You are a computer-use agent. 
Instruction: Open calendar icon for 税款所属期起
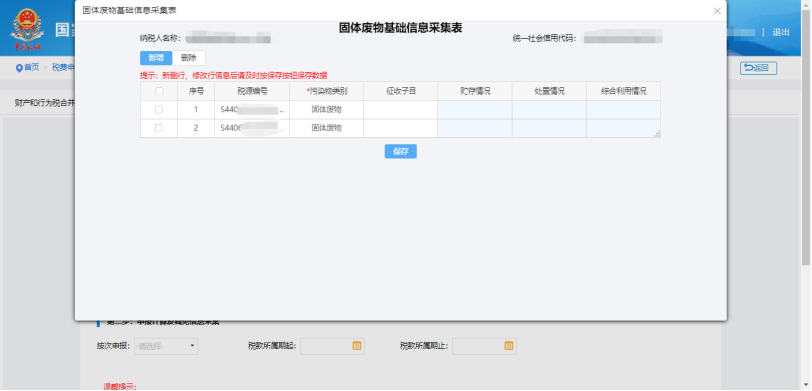tap(357, 346)
